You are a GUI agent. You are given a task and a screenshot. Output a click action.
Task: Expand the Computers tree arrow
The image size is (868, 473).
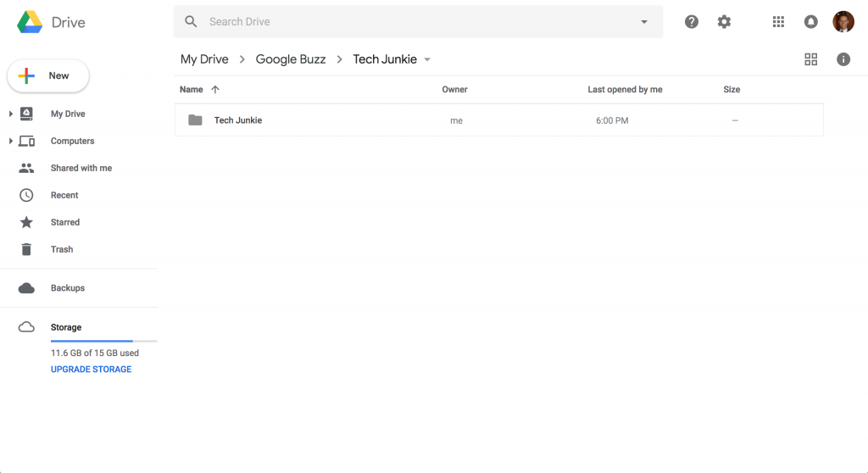(10, 141)
